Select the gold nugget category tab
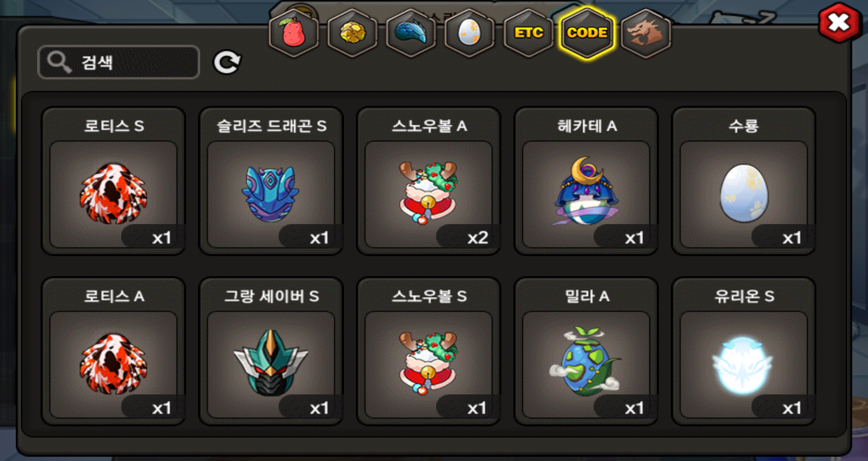 (x=352, y=33)
